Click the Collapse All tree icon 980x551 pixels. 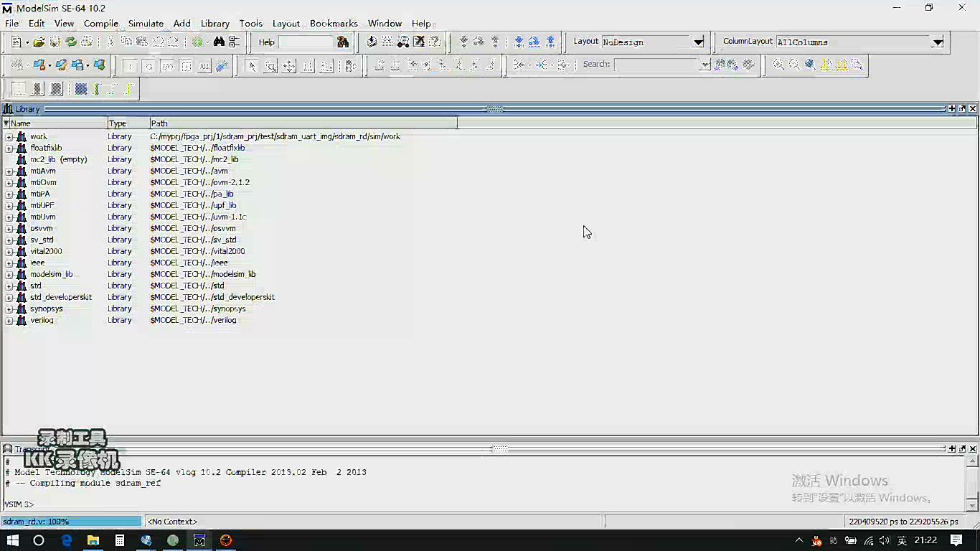tap(235, 42)
